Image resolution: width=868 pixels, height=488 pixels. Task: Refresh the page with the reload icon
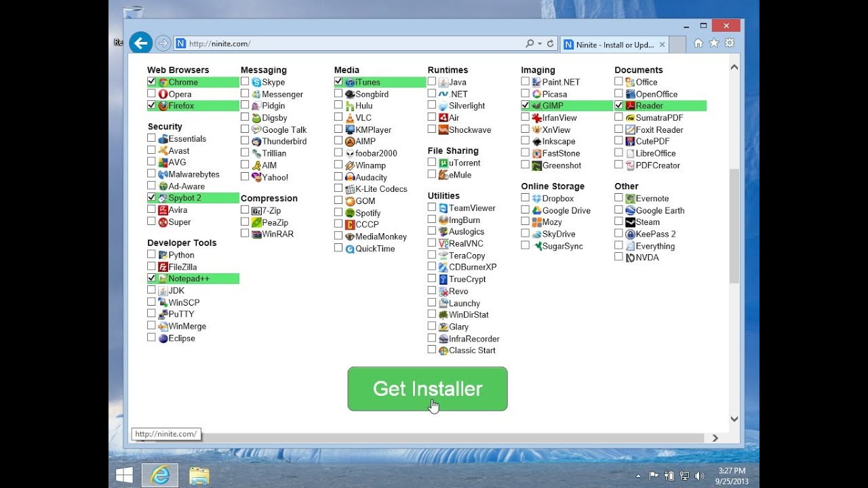click(x=550, y=43)
